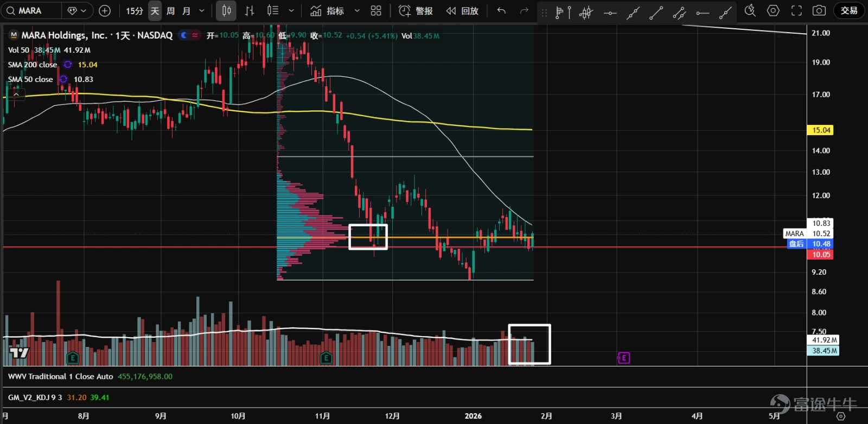868x424 pixels.
Task: Switch to the 15分 timeframe
Action: 134,11
